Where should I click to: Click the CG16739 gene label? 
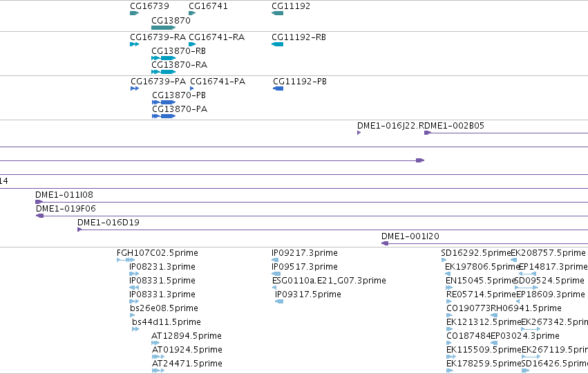click(149, 6)
